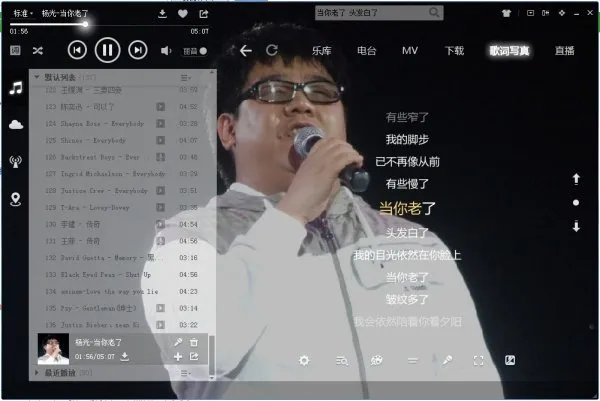
Task: Enter fullscreen lyric view
Action: click(478, 360)
